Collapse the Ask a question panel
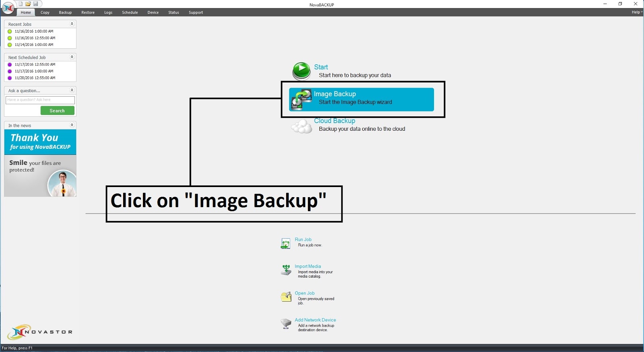Viewport: 644px width, 352px height. [72, 90]
